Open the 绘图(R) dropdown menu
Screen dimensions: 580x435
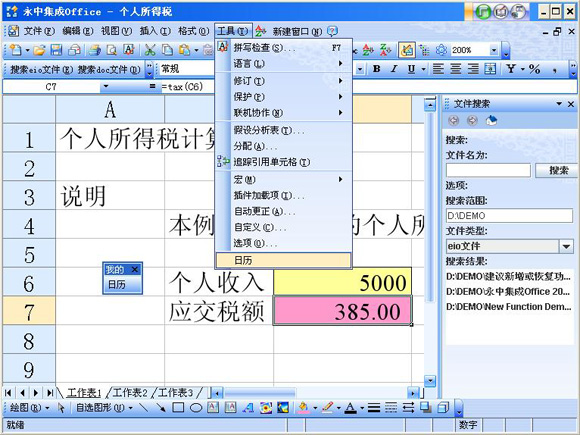click(x=29, y=408)
